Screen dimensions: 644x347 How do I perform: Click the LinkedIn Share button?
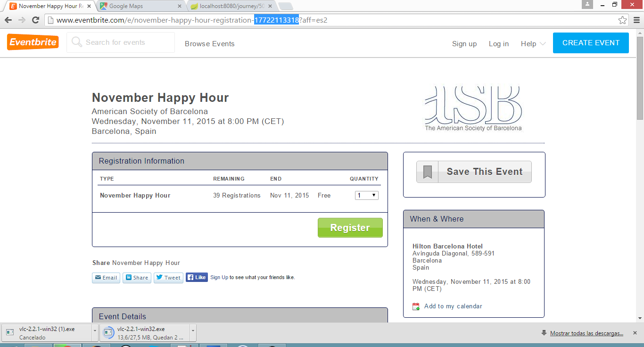[x=137, y=278]
